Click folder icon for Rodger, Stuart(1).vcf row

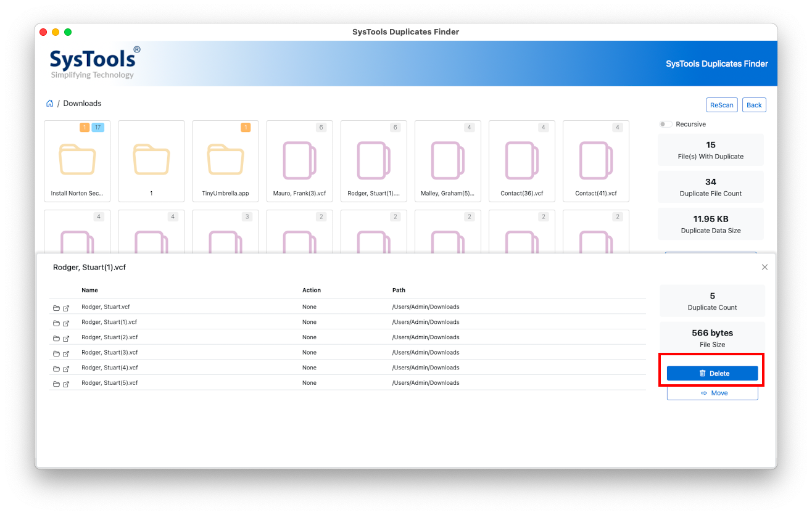[56, 323]
